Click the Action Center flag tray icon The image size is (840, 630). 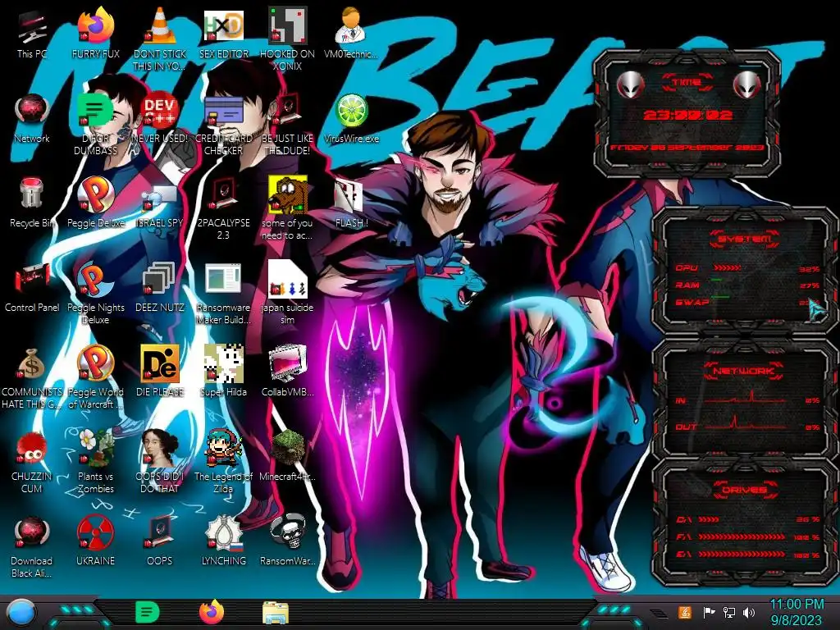click(709, 612)
